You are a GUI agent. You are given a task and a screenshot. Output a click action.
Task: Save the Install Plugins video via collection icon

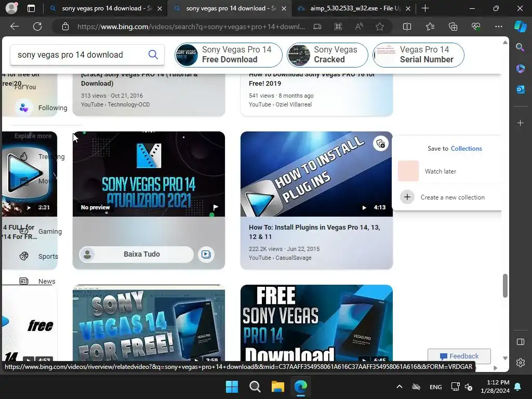coord(381,144)
